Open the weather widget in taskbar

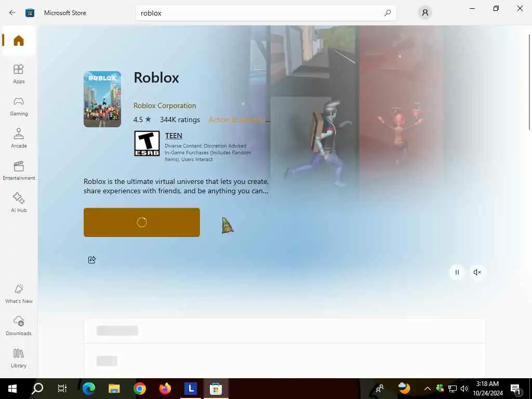404,388
